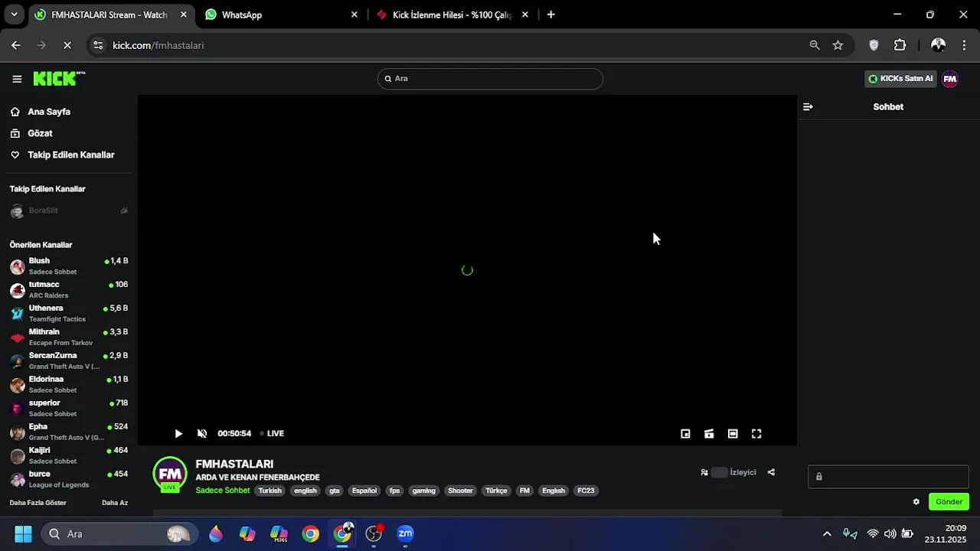Image resolution: width=980 pixels, height=551 pixels.
Task: Click the Türkçe tag
Action: tap(496, 491)
